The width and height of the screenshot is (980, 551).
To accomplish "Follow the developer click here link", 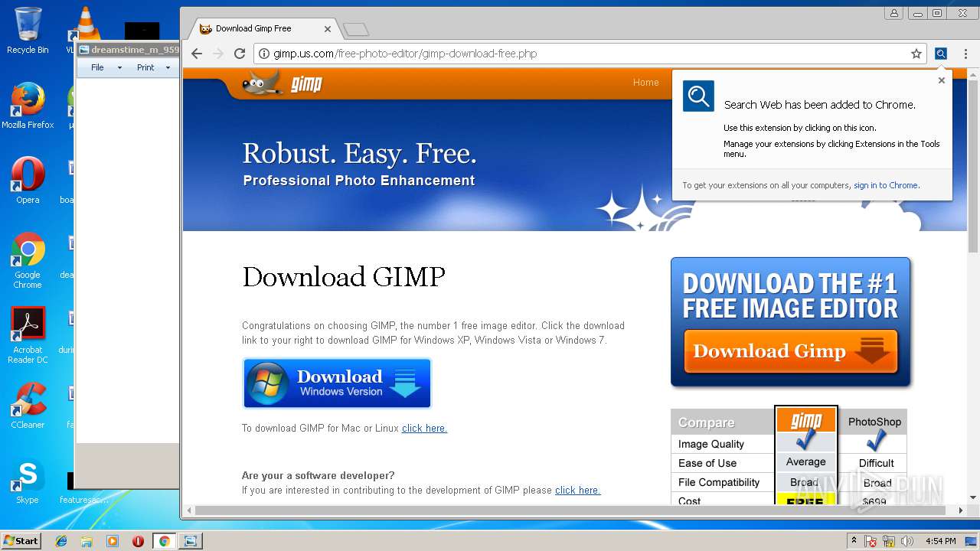I will [577, 490].
